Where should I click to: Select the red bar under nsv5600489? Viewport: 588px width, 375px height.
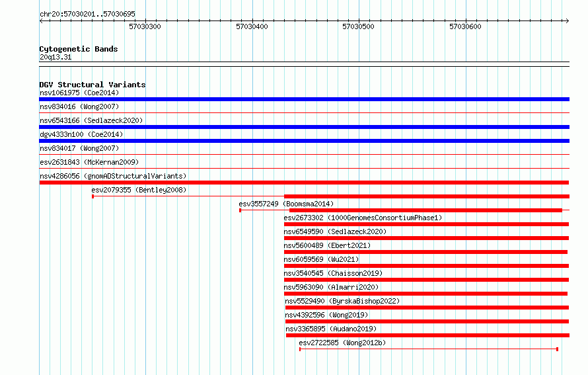(425, 252)
